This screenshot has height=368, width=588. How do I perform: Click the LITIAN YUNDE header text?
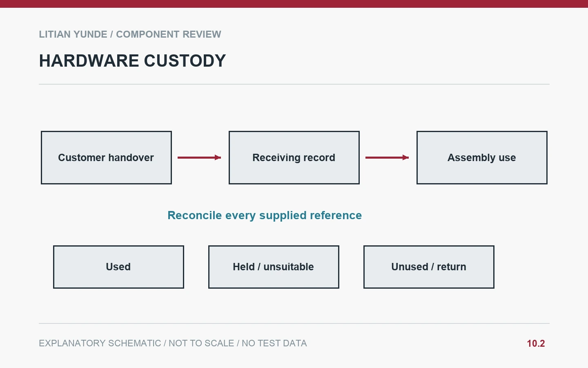[x=73, y=34]
